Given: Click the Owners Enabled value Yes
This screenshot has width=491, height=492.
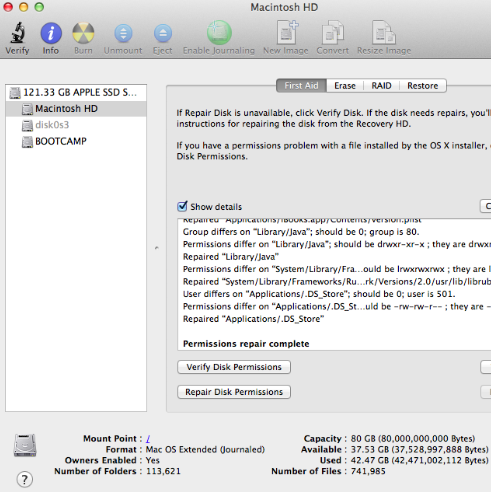Looking at the screenshot, I should point(153,460).
